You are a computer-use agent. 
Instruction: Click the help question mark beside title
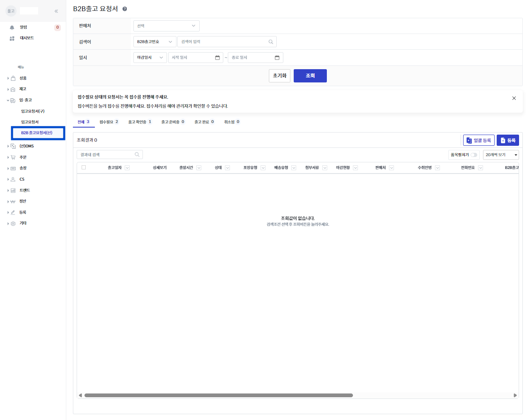(x=125, y=9)
